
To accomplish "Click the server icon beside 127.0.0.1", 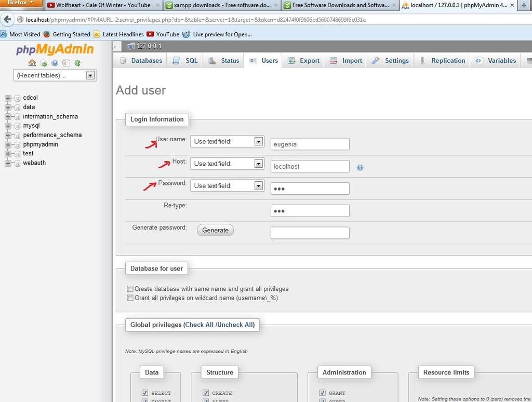I will point(130,46).
